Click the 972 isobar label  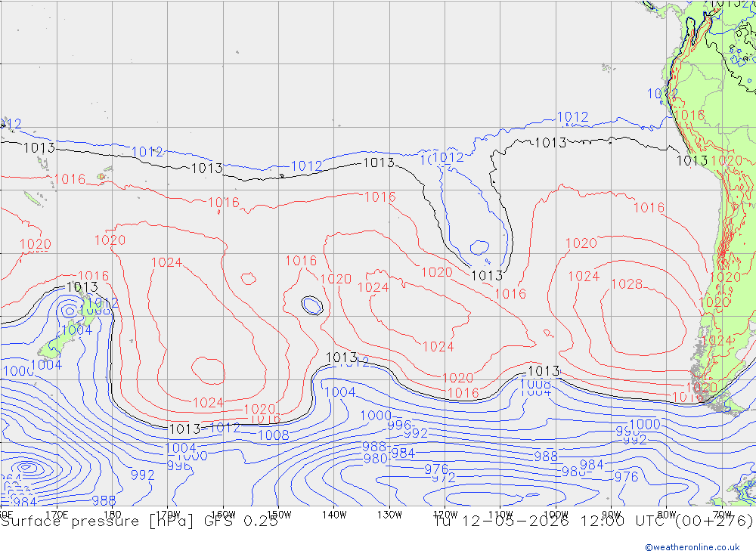(x=443, y=478)
